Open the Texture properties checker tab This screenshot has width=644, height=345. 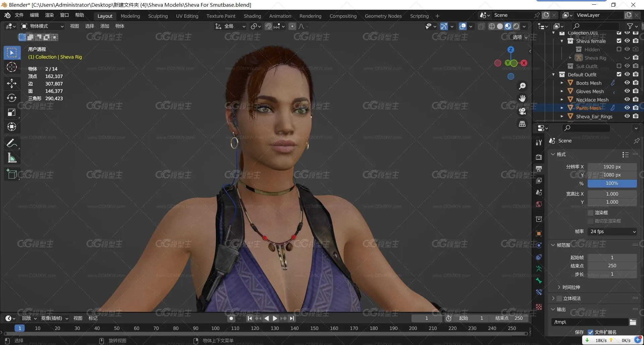[539, 307]
